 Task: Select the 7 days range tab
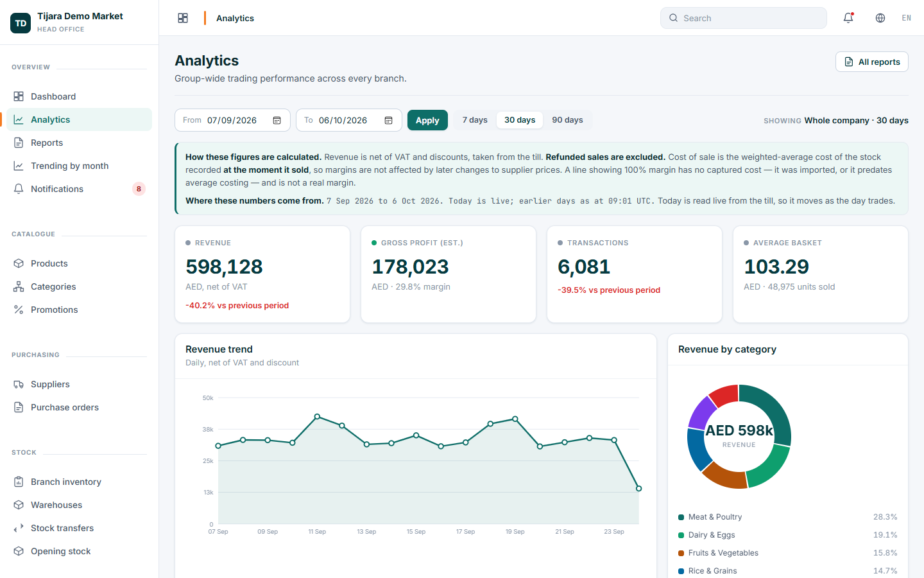click(475, 120)
